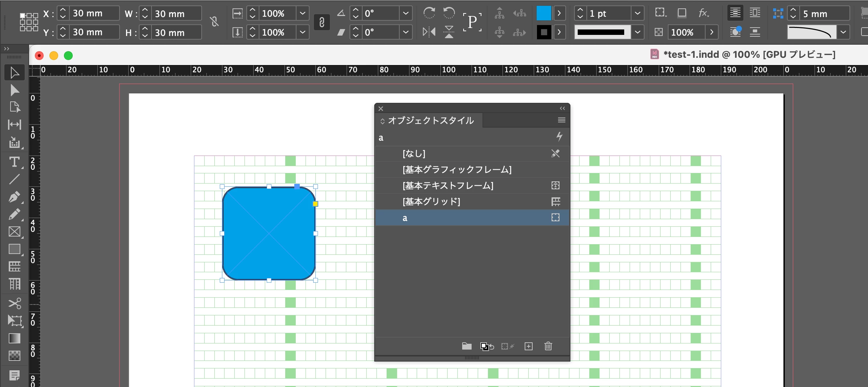The height and width of the screenshot is (387, 868).
Task: Open the fx effects menu
Action: (x=704, y=13)
